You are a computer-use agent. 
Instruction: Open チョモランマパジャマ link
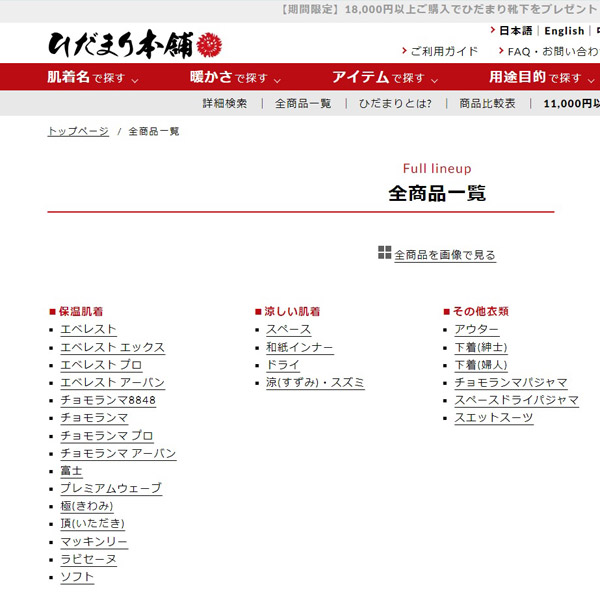tap(511, 383)
